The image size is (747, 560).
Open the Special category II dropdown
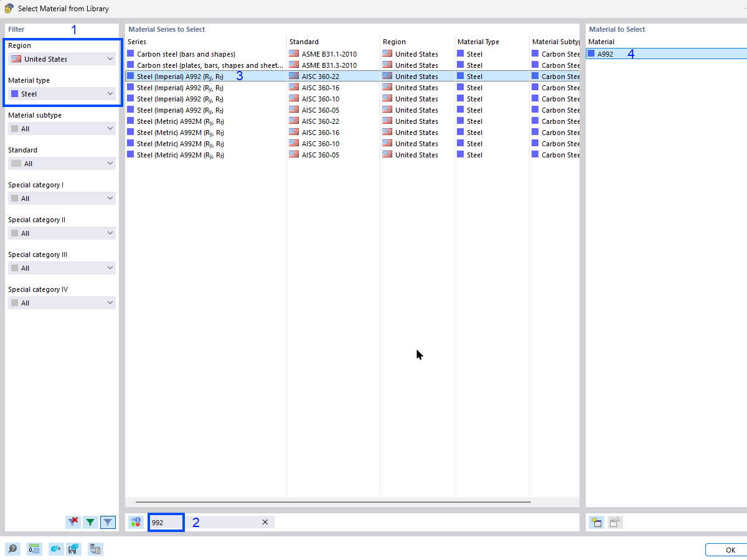click(x=62, y=233)
